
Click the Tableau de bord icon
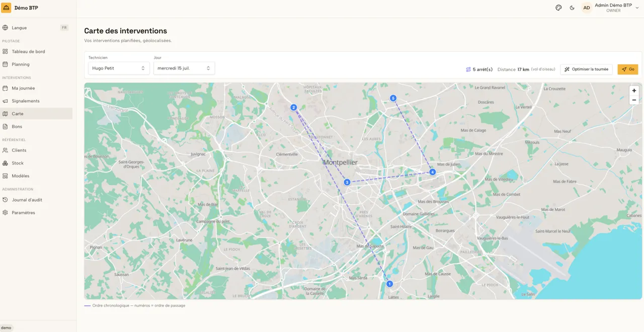(x=5, y=51)
